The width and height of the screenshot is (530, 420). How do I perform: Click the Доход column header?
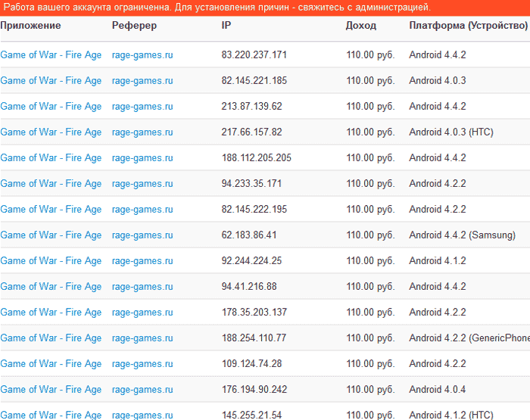[360, 26]
